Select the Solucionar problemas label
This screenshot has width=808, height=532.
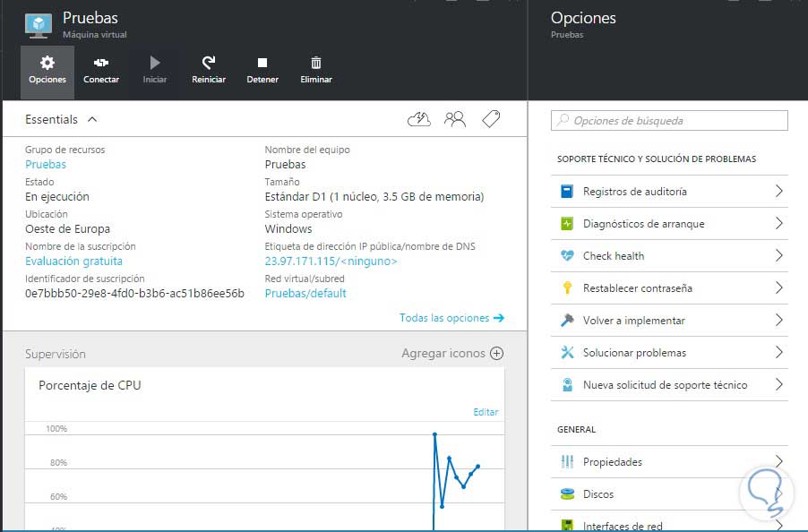[x=634, y=353]
